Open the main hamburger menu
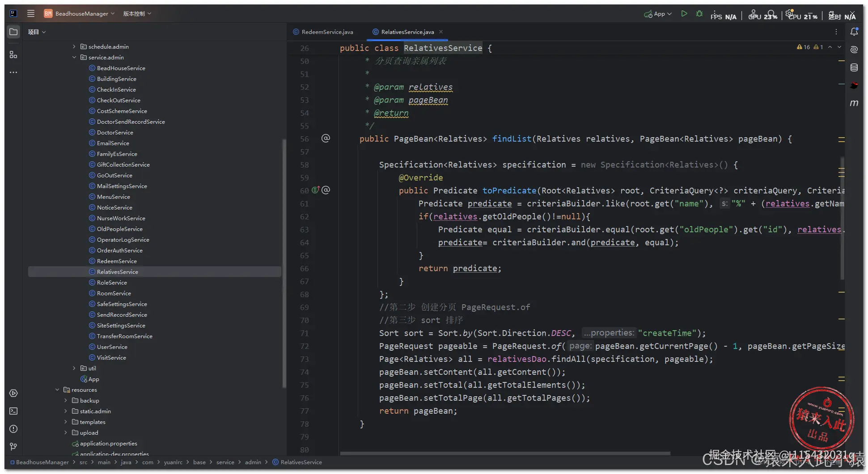Image resolution: width=868 pixels, height=474 pixels. (31, 13)
